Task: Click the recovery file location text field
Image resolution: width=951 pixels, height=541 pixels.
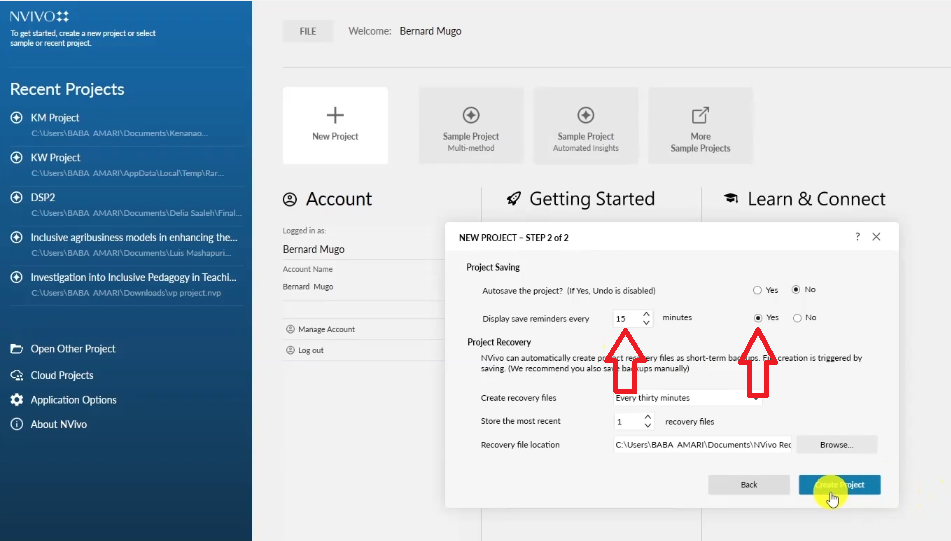Action: pos(702,445)
